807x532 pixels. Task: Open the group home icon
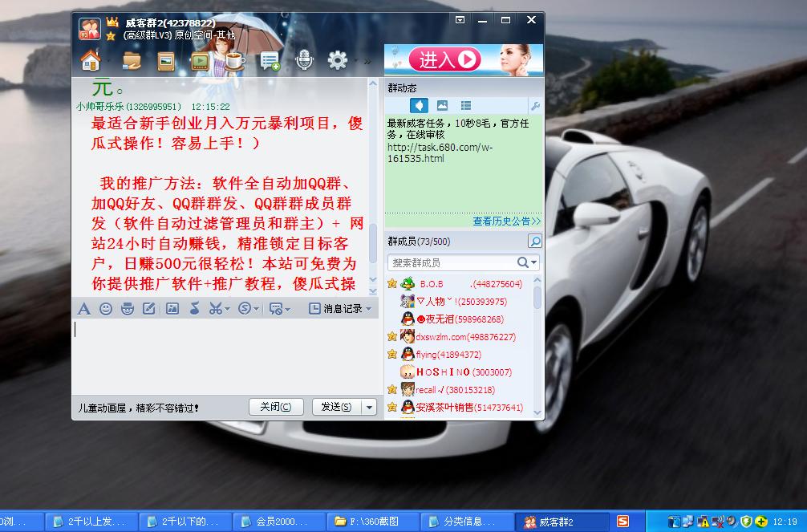pyautogui.click(x=90, y=60)
